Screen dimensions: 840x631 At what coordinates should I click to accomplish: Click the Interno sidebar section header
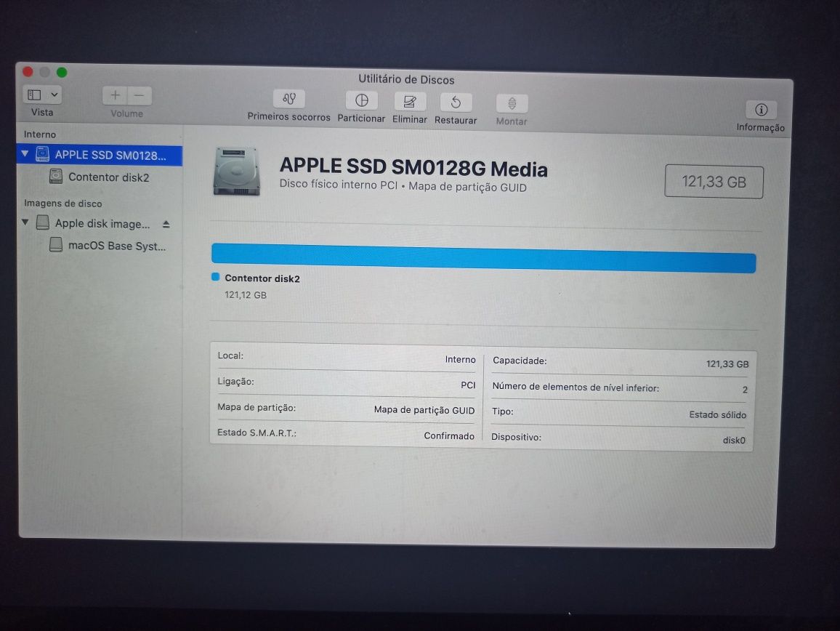[40, 134]
